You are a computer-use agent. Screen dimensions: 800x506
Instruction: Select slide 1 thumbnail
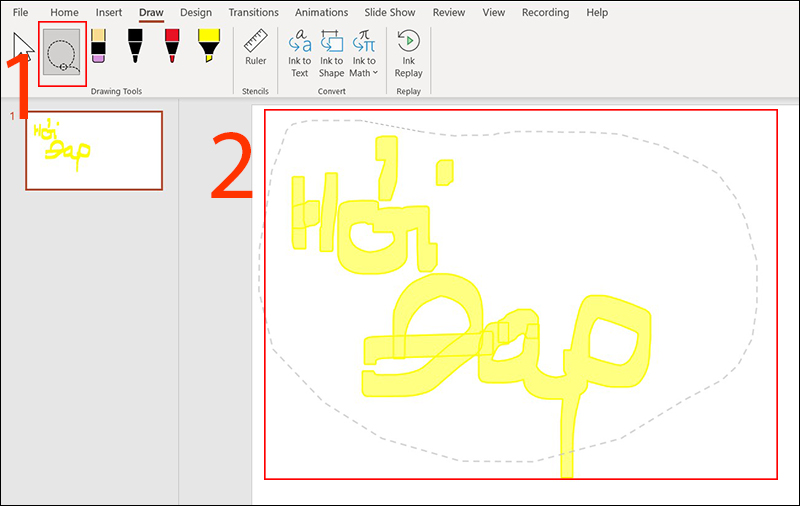(94, 150)
